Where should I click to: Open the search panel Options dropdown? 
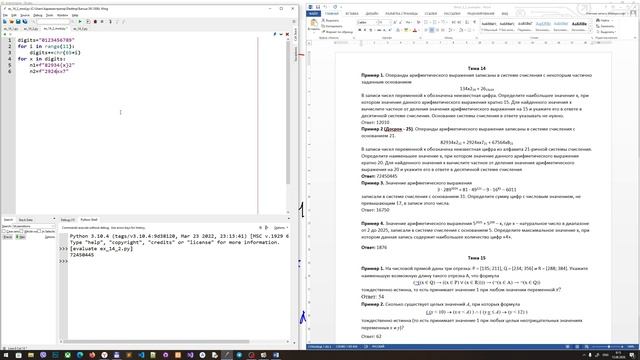point(50,237)
